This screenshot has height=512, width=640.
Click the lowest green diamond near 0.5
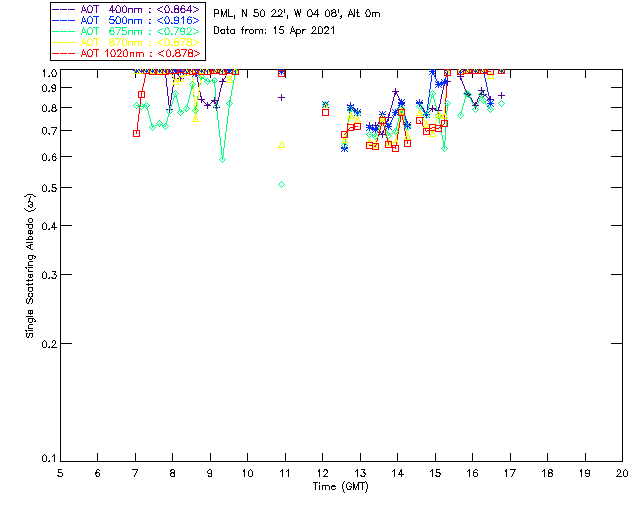click(x=282, y=184)
